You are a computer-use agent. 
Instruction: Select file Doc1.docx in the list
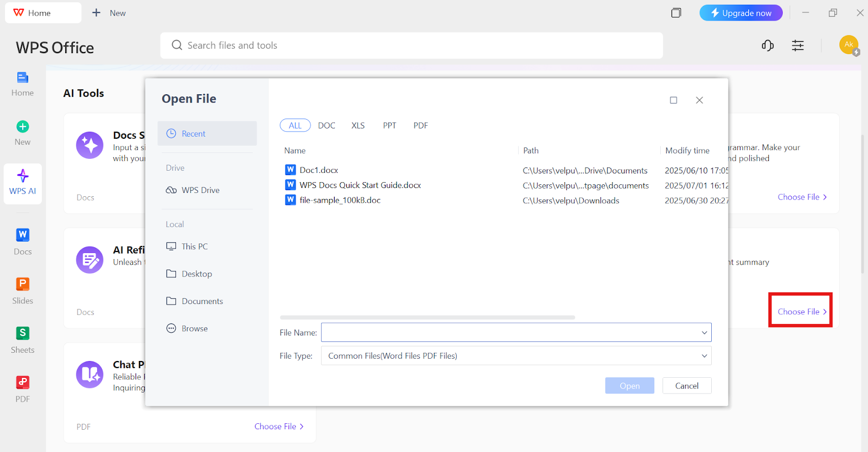pyautogui.click(x=319, y=170)
